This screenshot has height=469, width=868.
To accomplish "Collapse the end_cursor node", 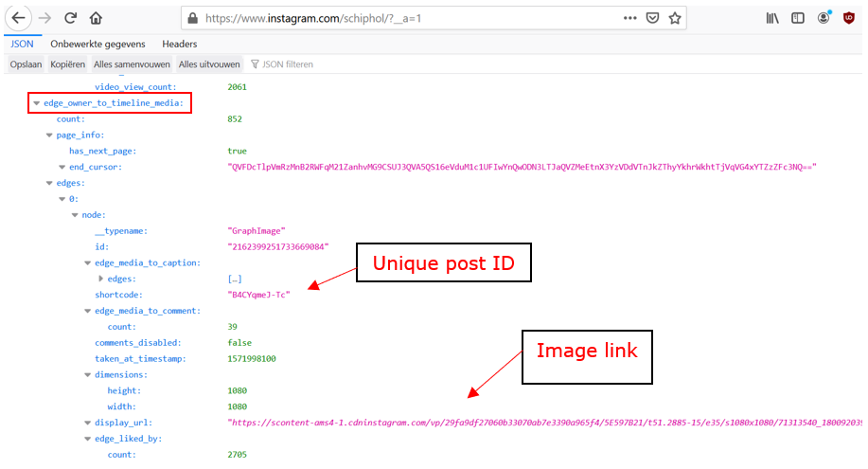I will point(62,167).
